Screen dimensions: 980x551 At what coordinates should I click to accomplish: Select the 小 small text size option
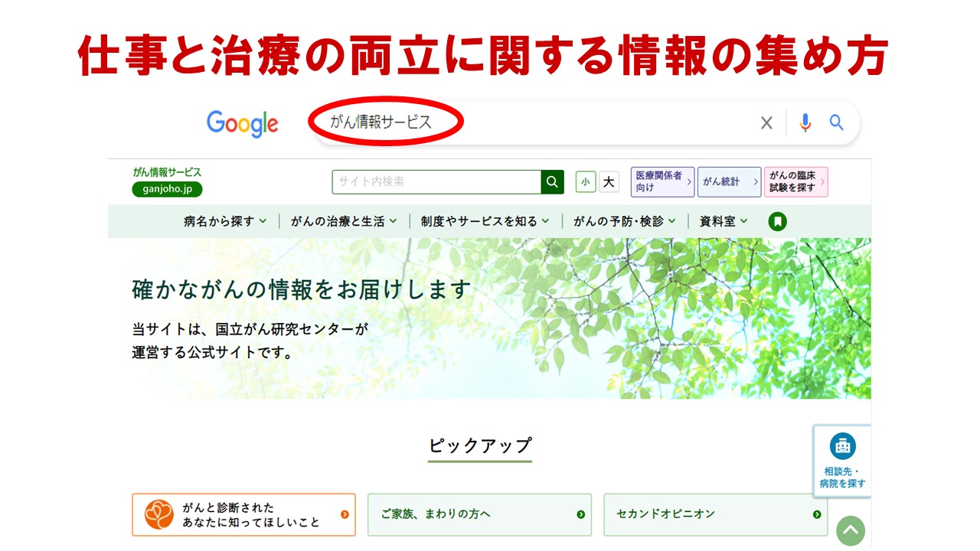click(585, 181)
